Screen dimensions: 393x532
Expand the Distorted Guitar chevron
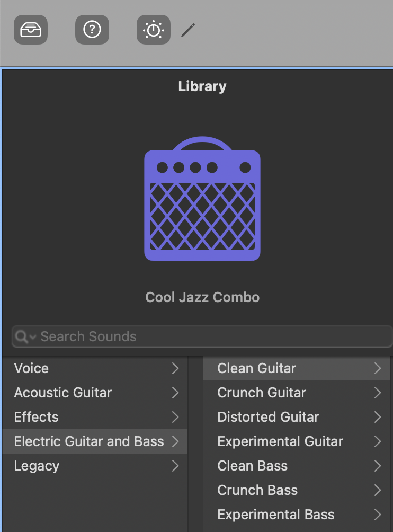coord(378,417)
